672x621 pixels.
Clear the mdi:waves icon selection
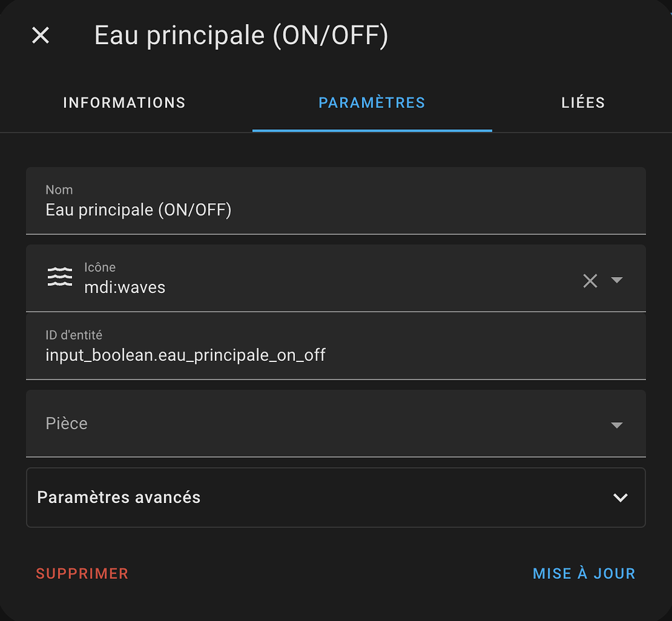pyautogui.click(x=590, y=281)
